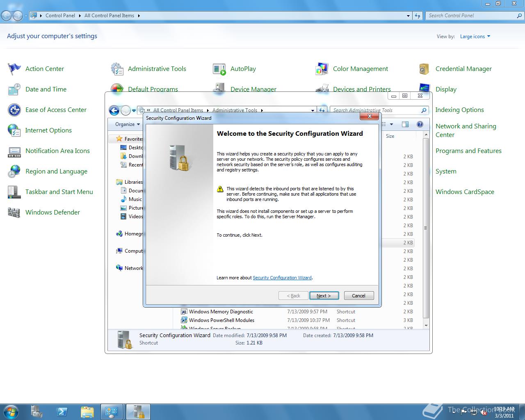Open Server Manager from taskbar
This screenshot has width=525, height=420.
click(x=37, y=412)
